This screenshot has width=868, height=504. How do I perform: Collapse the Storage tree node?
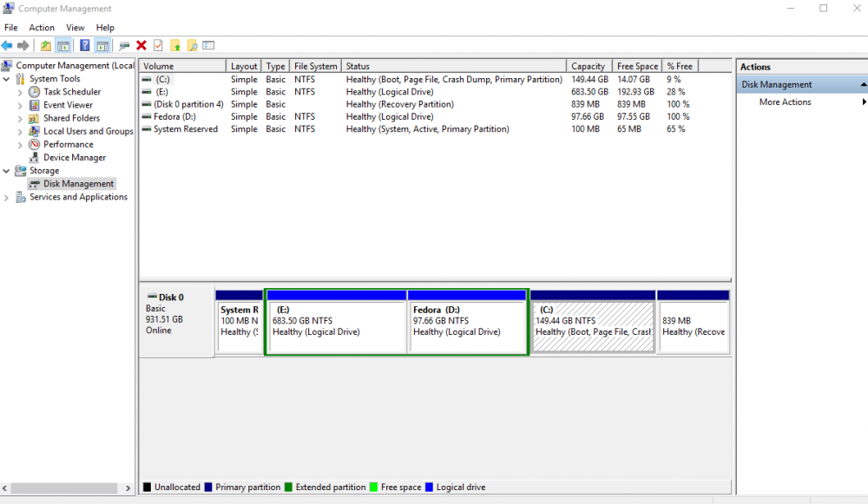7,171
